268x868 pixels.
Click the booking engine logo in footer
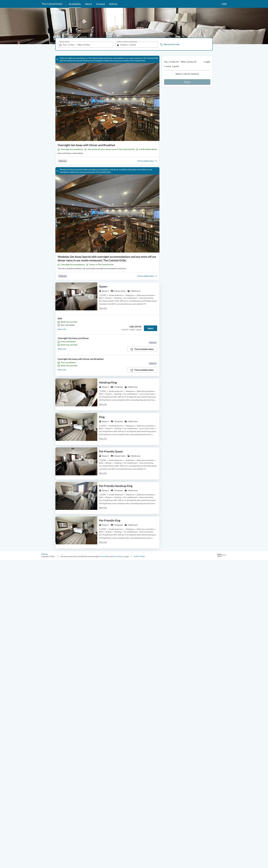(221, 555)
